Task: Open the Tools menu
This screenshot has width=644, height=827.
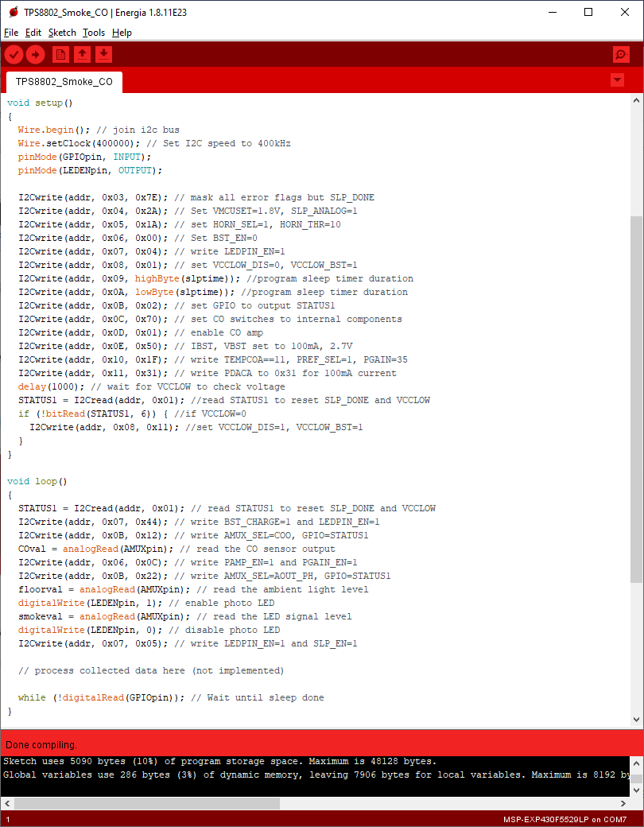Action: tap(93, 33)
